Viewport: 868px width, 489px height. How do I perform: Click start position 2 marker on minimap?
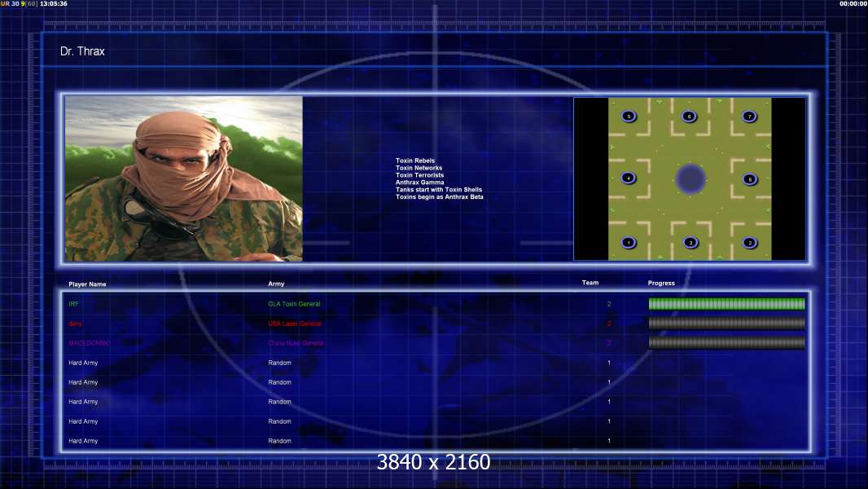[x=750, y=243]
